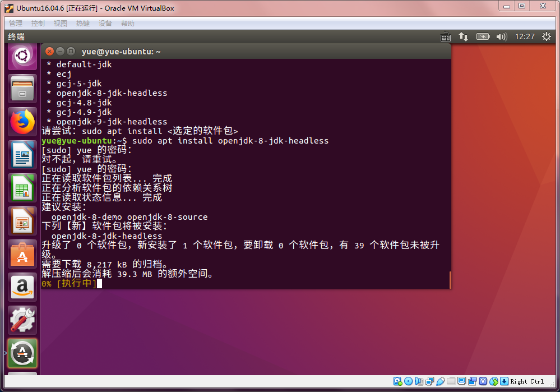Click the '对不起，请重试。' message line
This screenshot has height=392, width=560.
pos(79,159)
